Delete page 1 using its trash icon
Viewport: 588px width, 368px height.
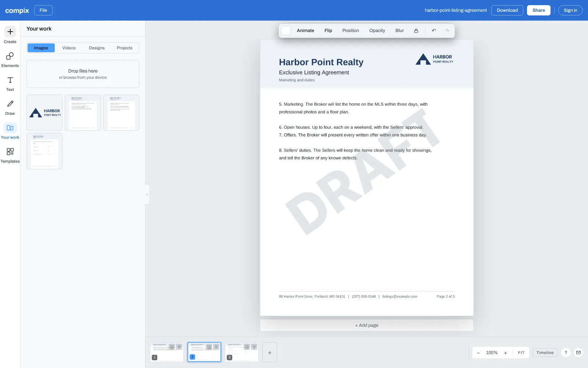(179, 347)
